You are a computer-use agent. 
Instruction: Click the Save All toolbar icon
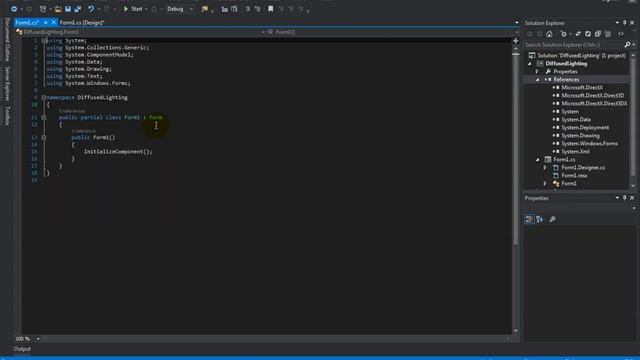(x=78, y=9)
